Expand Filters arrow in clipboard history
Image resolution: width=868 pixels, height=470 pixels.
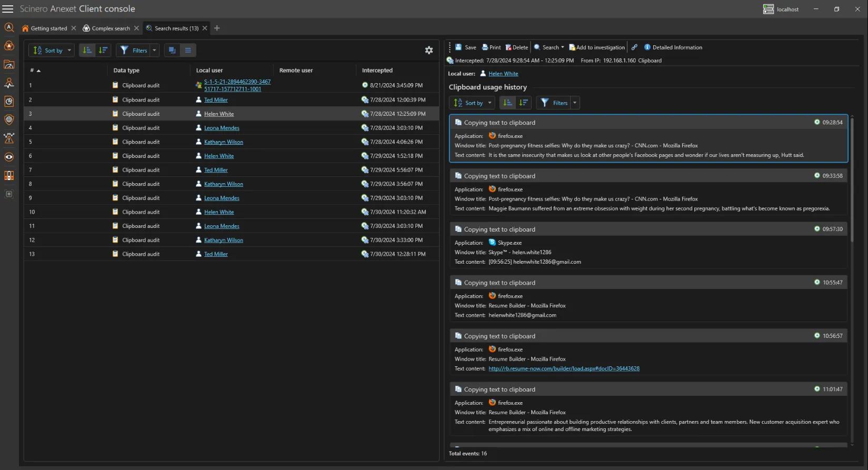click(575, 103)
